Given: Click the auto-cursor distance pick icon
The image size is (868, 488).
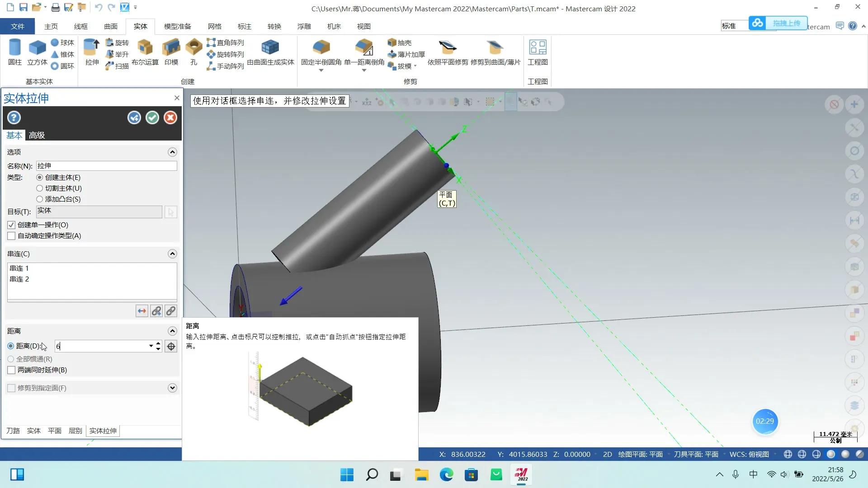Looking at the screenshot, I should pyautogui.click(x=171, y=347).
